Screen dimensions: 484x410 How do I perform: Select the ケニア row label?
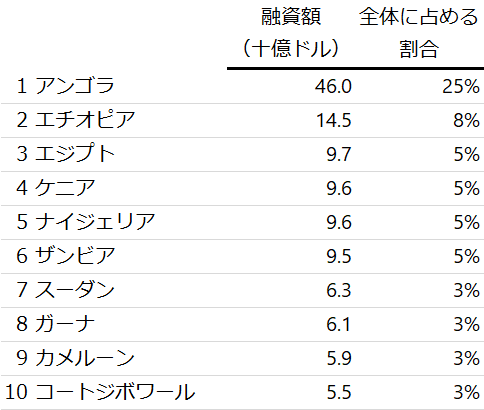[65, 188]
